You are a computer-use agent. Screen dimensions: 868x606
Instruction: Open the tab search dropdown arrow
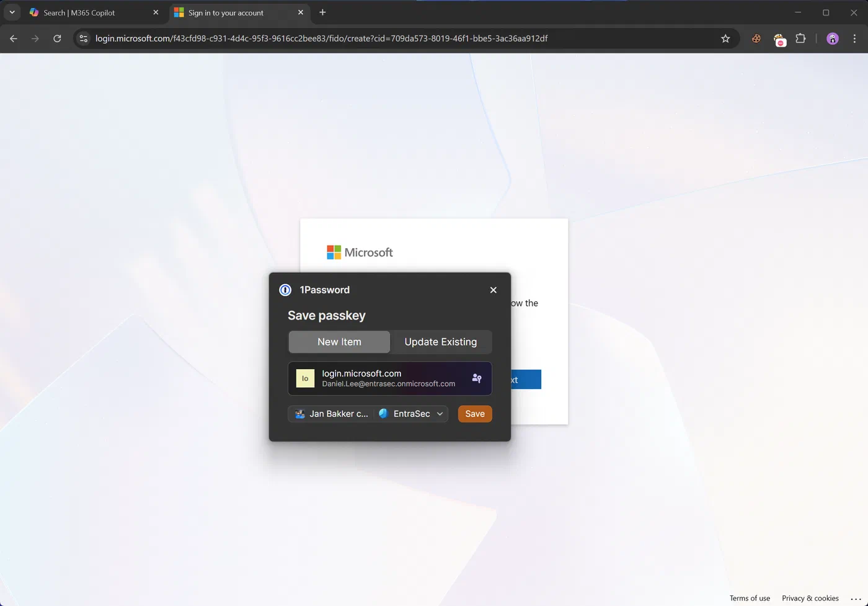point(12,12)
